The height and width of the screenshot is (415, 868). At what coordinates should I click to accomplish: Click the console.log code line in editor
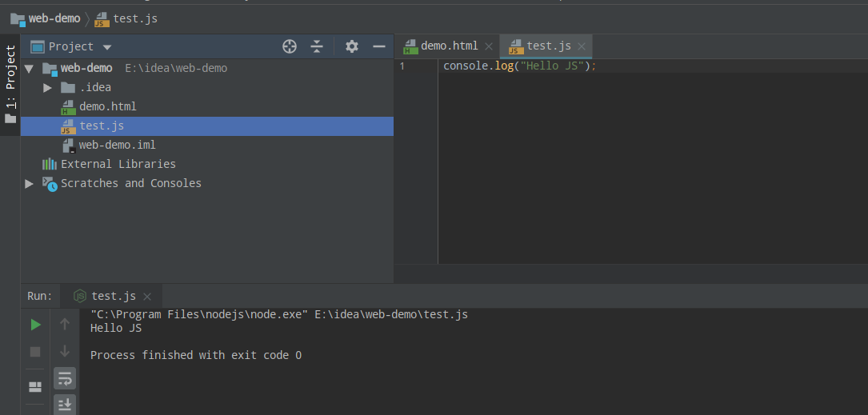click(x=520, y=66)
